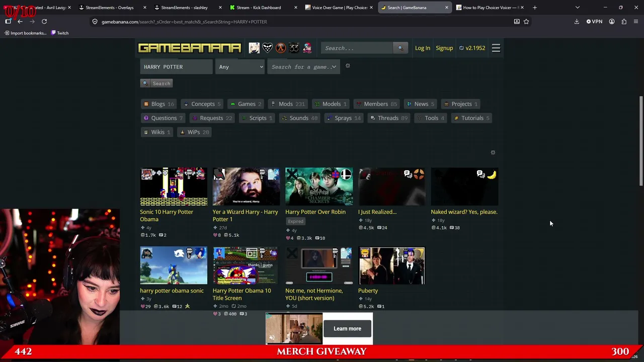
Task: Click the gear icon above the results grid
Action: [493, 152]
